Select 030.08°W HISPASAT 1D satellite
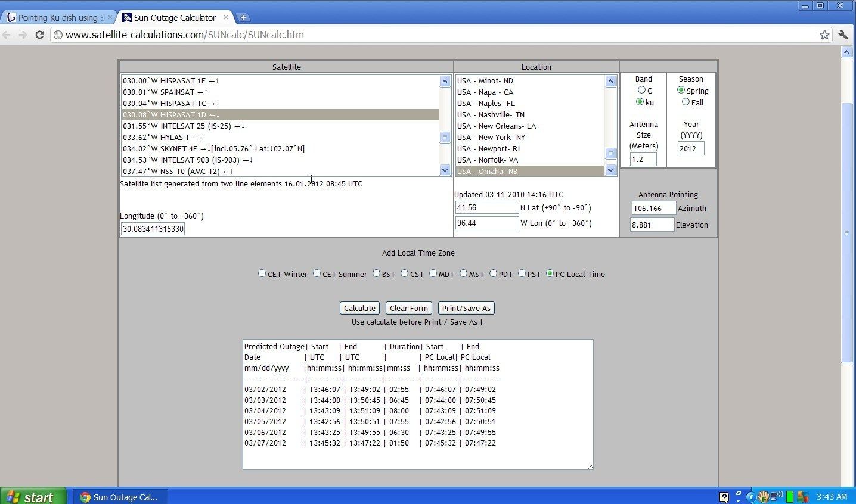Viewport: 856px width, 504px height. pyautogui.click(x=280, y=114)
